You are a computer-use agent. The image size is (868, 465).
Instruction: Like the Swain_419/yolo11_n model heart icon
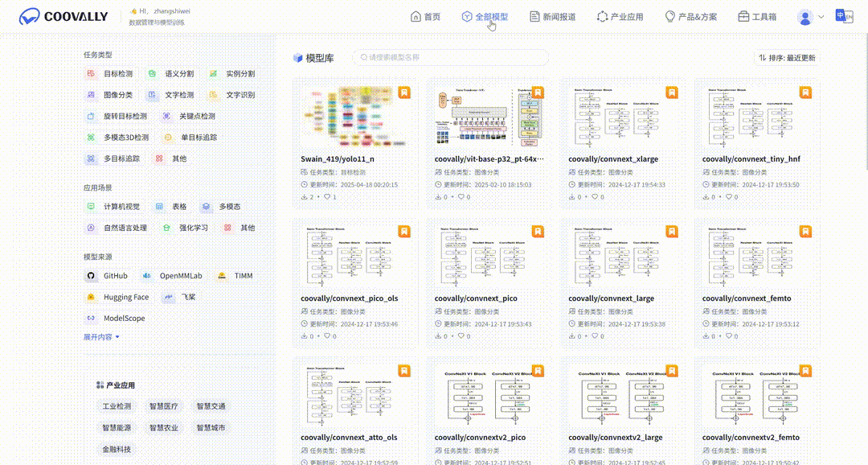(x=327, y=197)
